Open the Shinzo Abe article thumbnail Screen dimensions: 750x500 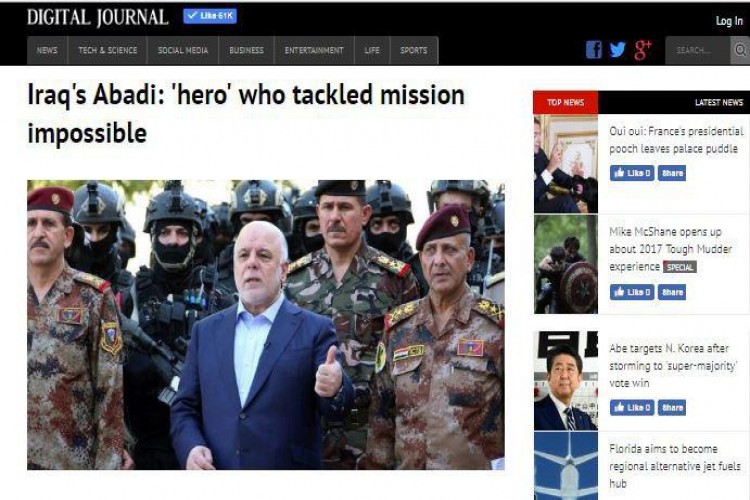(565, 380)
